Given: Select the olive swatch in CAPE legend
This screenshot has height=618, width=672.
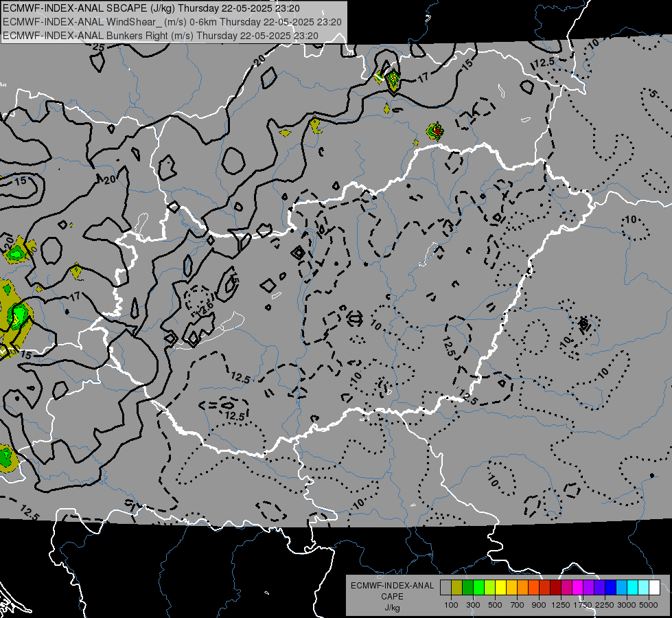Looking at the screenshot, I should click(457, 588).
